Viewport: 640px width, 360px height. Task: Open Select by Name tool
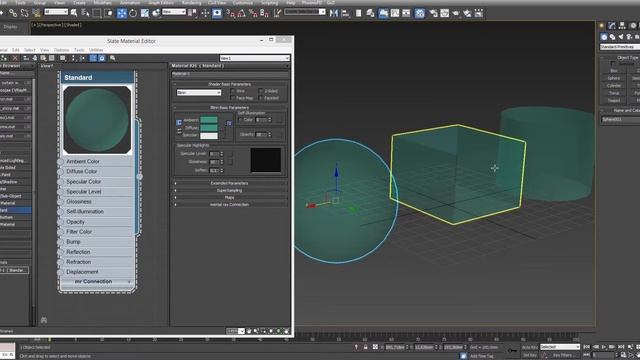click(x=85, y=13)
